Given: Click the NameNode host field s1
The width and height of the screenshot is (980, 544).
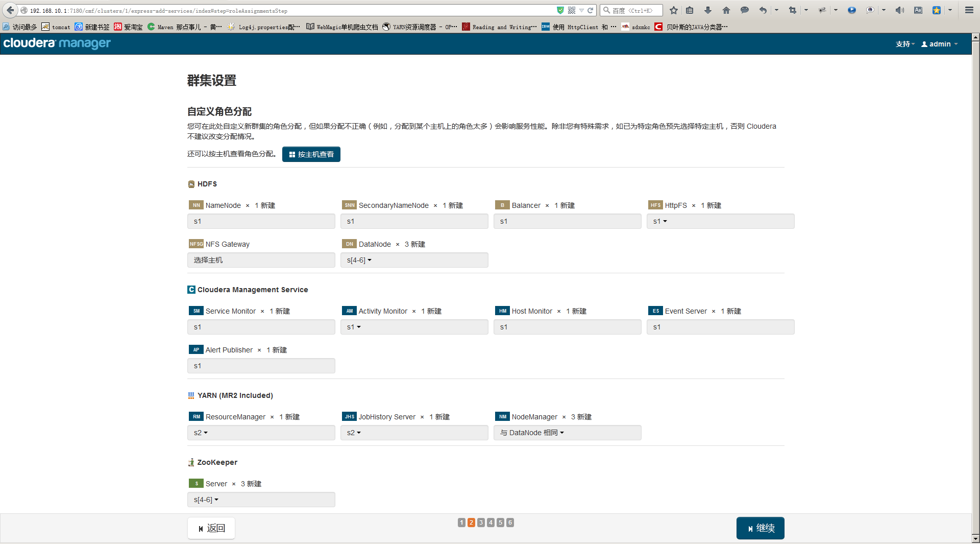Looking at the screenshot, I should point(261,221).
